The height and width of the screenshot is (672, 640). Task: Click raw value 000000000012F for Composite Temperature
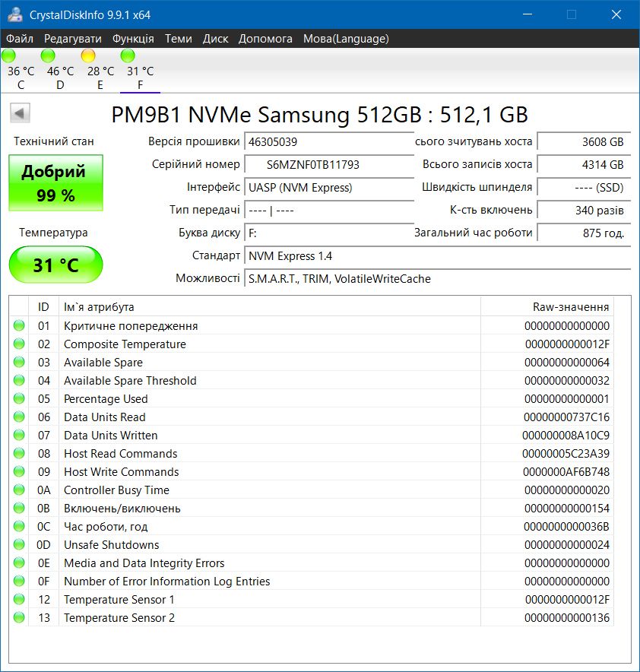567,344
